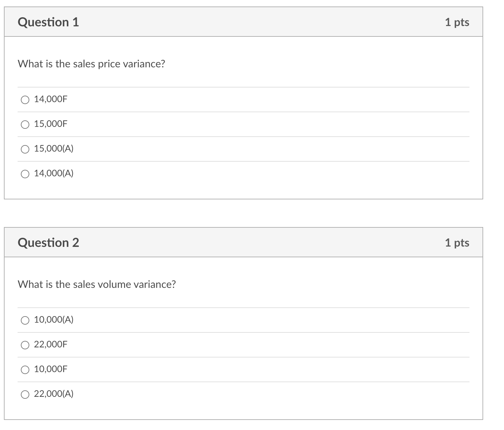
Task: Click the 1 pts label for Question 1
Action: point(457,22)
